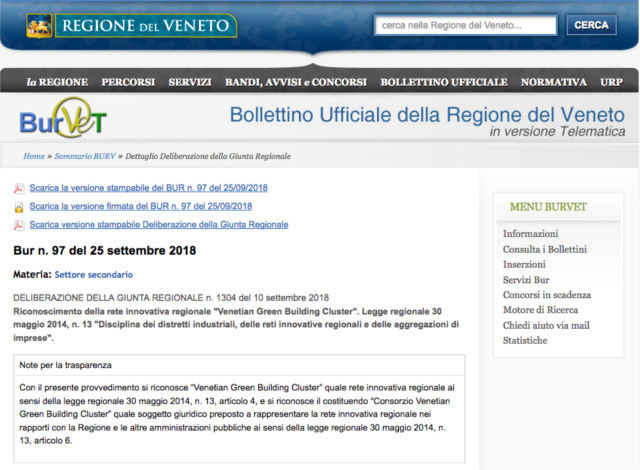Viewport: 640px width, 470px height.
Task: Download 'versione stampabile del BUR n. 97'
Action: click(149, 188)
